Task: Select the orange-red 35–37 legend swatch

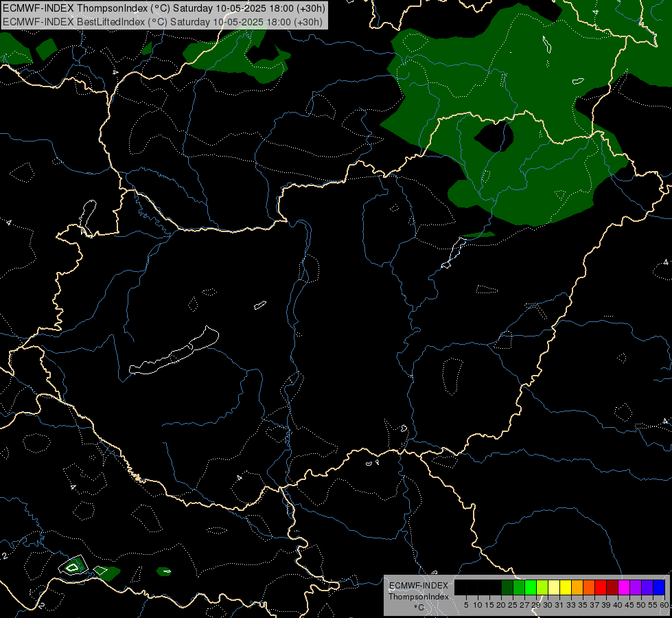Action: click(x=589, y=587)
